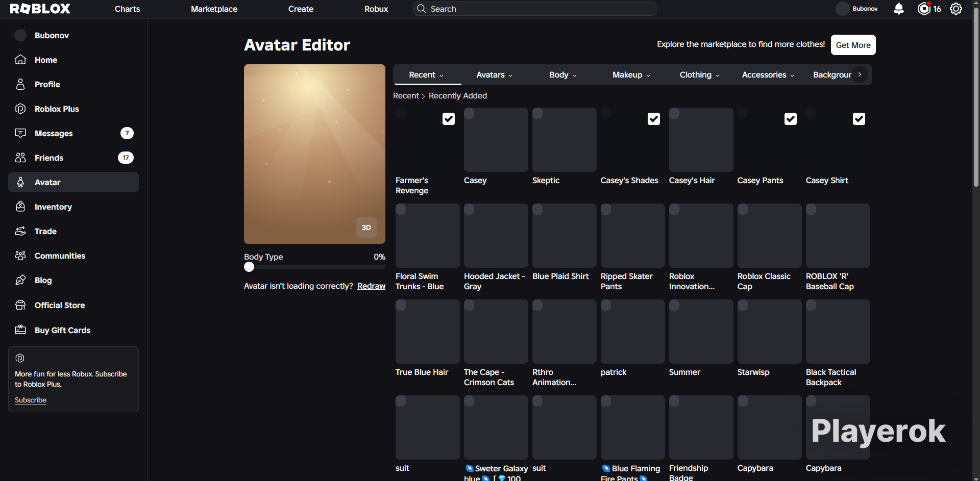980x481 pixels.
Task: Open the settings gear
Action: tap(956, 9)
